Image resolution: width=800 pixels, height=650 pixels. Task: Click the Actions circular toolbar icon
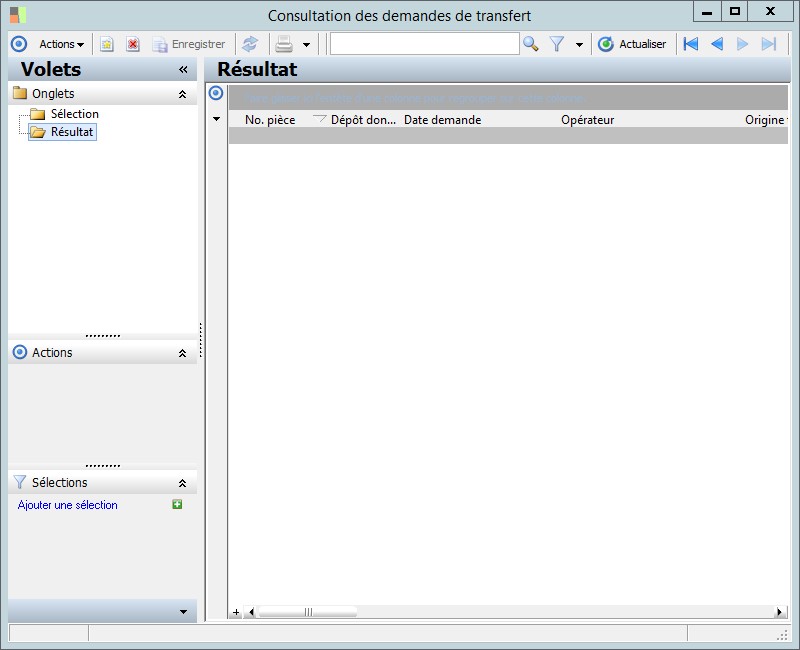click(x=19, y=44)
